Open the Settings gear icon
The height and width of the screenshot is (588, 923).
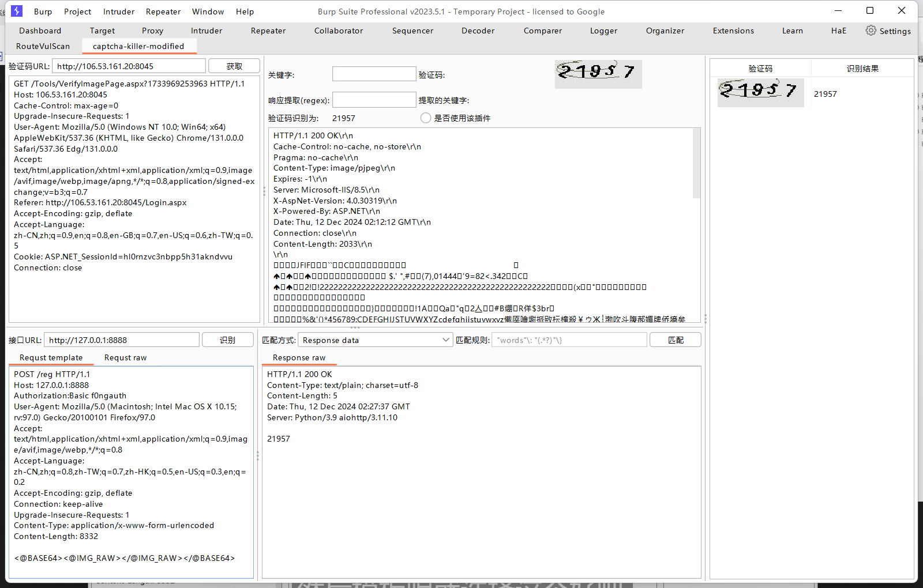(x=871, y=31)
